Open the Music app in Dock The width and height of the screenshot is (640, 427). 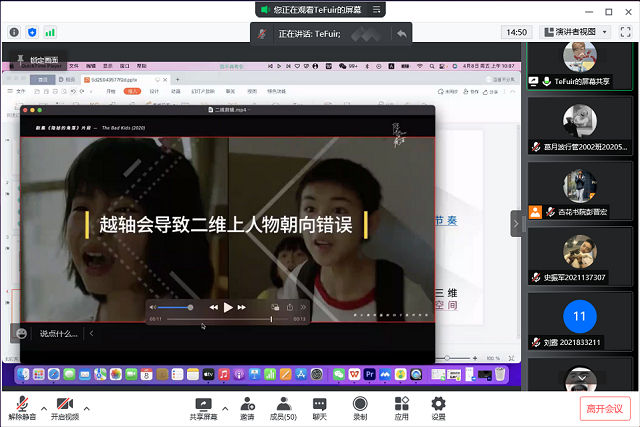[x=224, y=374]
